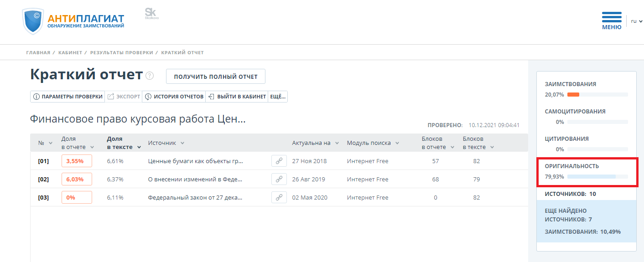Click document title Финансовое право курсовая работа
Image resolution: width=644 pixels, height=262 pixels.
(x=138, y=119)
